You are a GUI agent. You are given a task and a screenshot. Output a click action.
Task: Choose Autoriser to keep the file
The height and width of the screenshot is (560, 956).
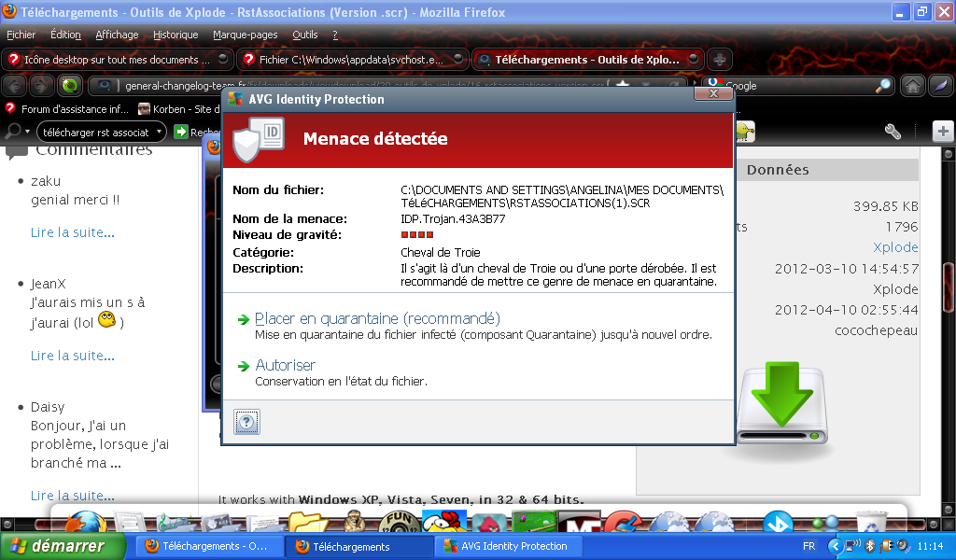tap(286, 365)
